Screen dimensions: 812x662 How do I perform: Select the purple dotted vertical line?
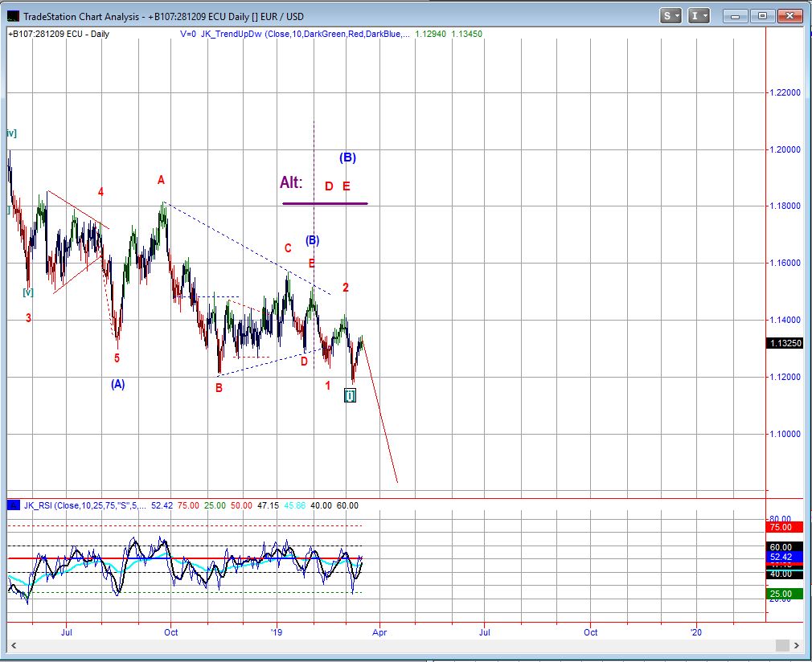point(314,243)
